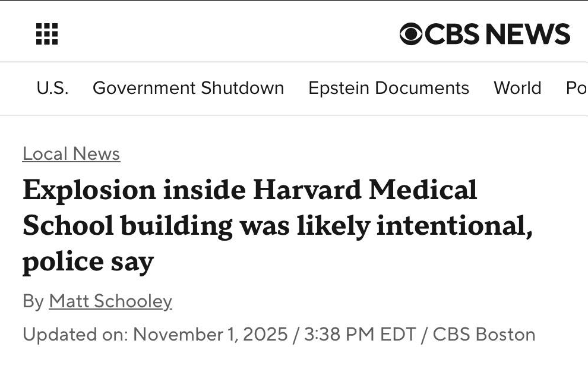Open the Government Shutdown section
This screenshot has width=588, height=378.
[x=188, y=88]
